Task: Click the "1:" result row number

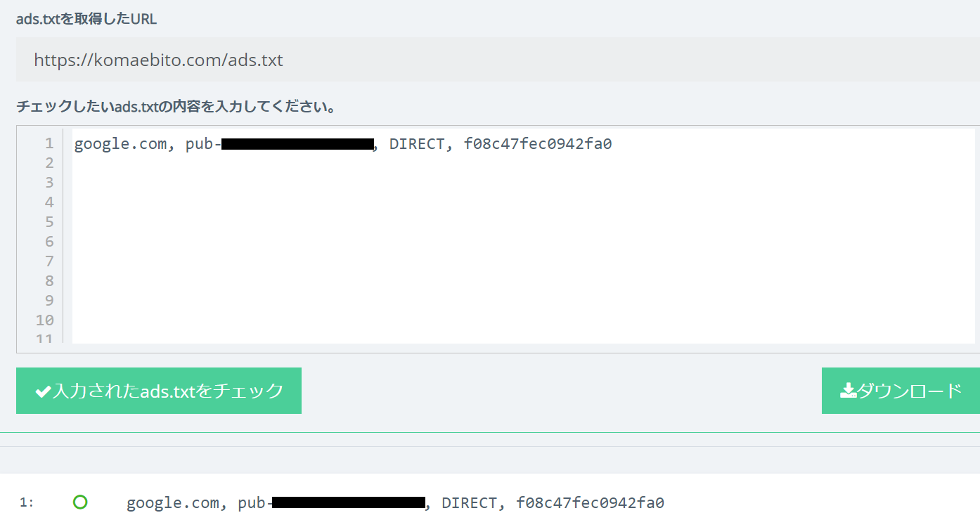Action: tap(27, 502)
